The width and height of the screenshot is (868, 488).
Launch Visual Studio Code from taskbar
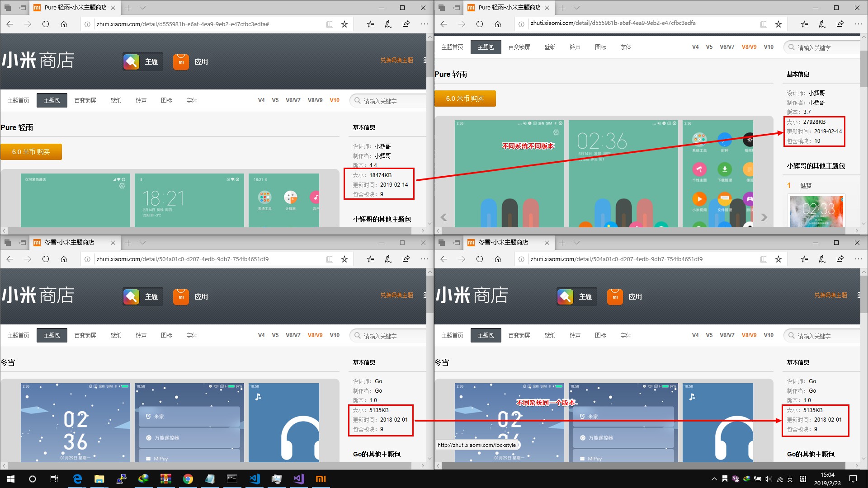255,479
